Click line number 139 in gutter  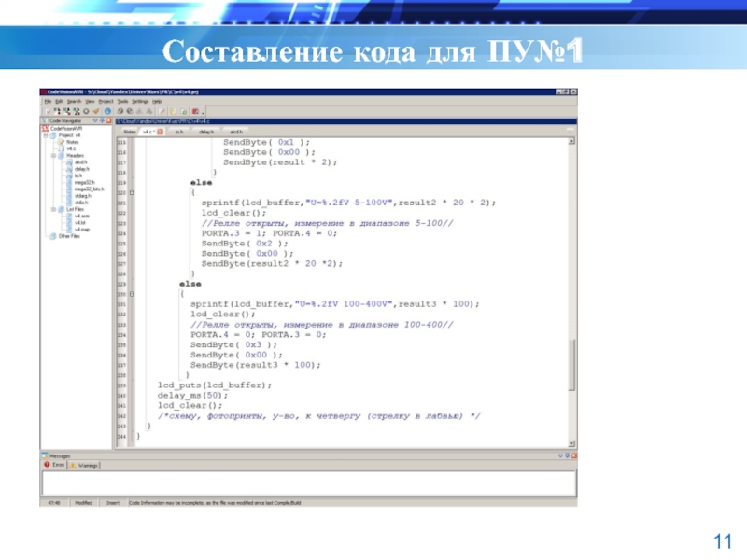click(121, 385)
